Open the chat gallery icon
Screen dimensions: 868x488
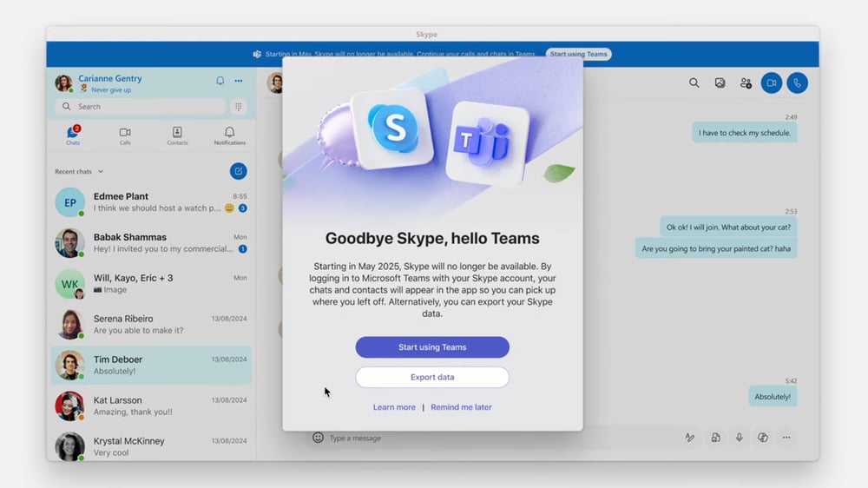coord(720,83)
